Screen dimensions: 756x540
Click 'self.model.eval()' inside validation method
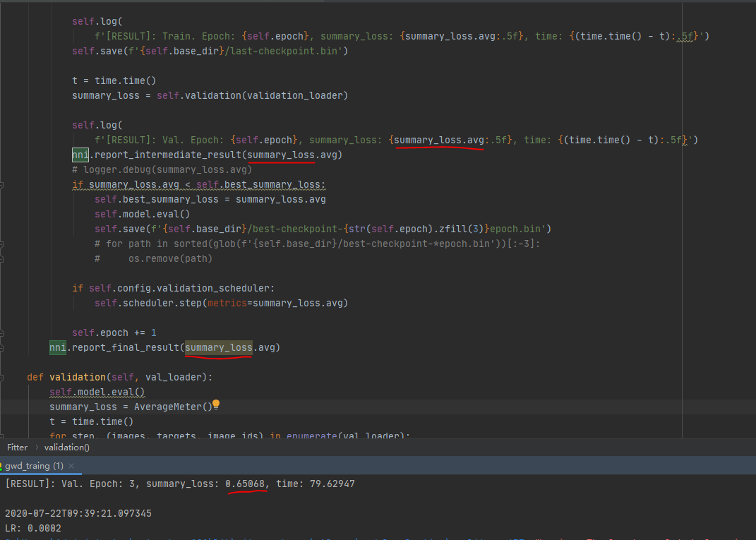click(x=97, y=392)
